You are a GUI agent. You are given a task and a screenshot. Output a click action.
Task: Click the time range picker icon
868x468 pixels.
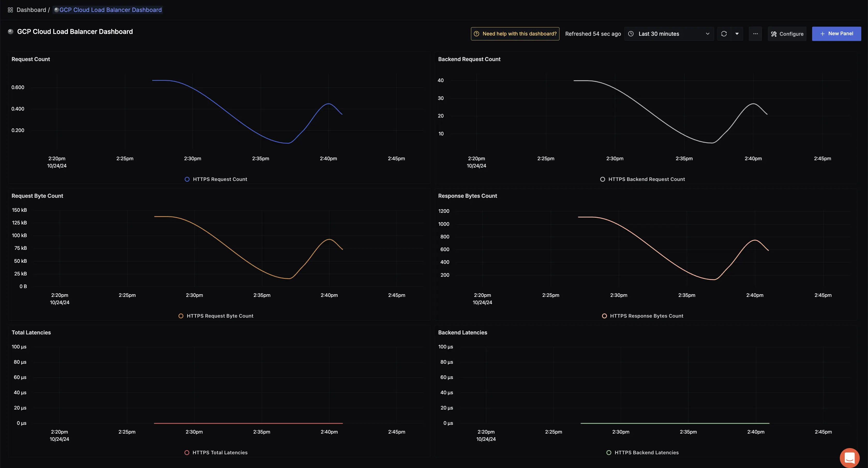tap(631, 33)
